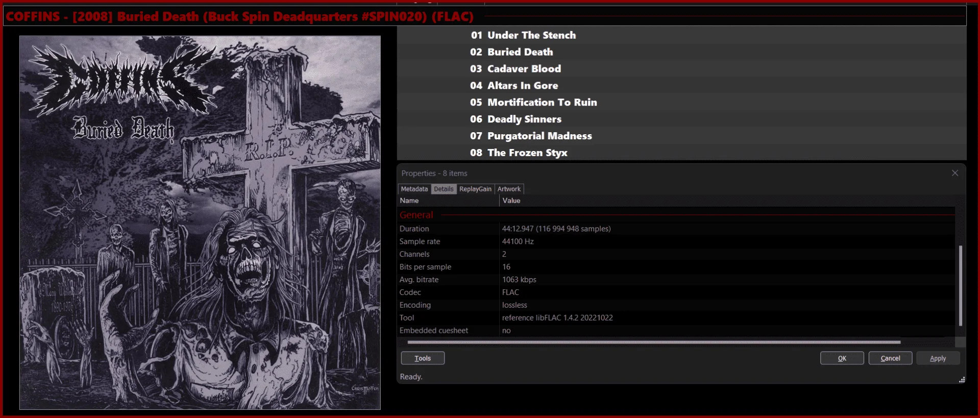Select the Embedded cuesheet row
This screenshot has height=418, width=980.
(676, 331)
